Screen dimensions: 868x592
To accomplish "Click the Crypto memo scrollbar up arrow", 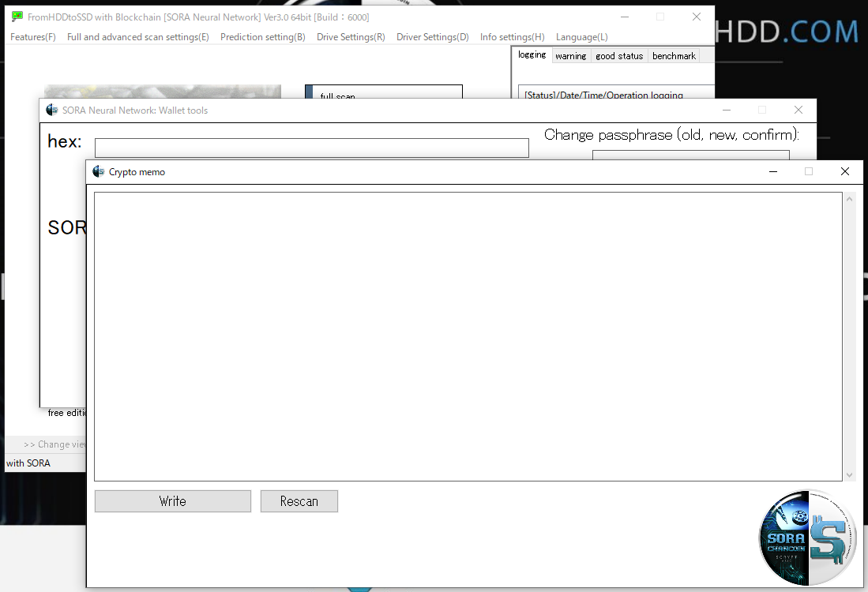I will [850, 199].
